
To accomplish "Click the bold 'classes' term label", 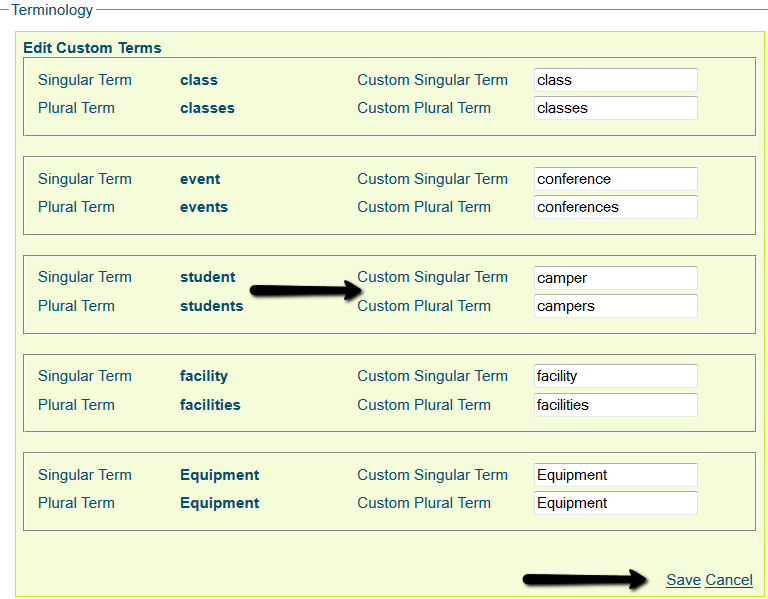I will [x=207, y=108].
